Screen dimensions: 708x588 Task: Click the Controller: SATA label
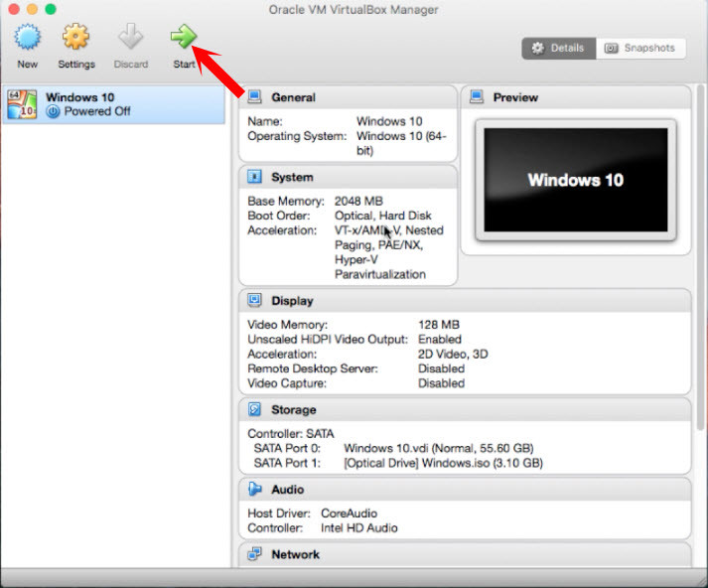coord(290,433)
